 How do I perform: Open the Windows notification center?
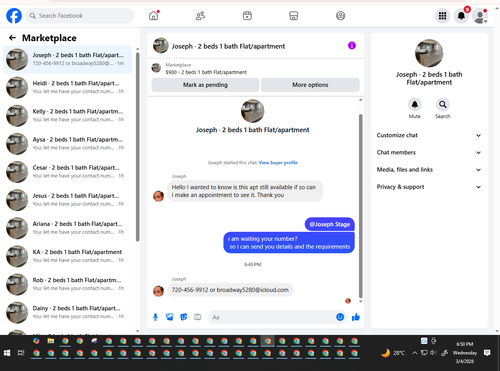487,353
